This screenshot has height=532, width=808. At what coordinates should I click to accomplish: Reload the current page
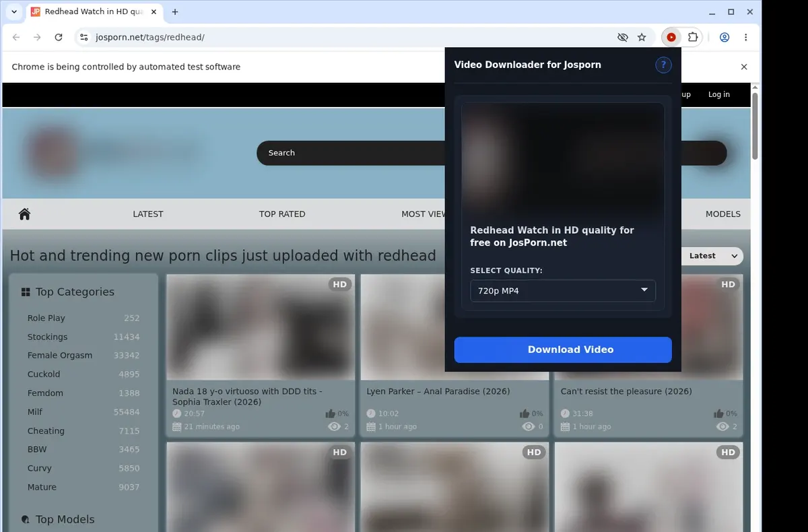pos(59,38)
